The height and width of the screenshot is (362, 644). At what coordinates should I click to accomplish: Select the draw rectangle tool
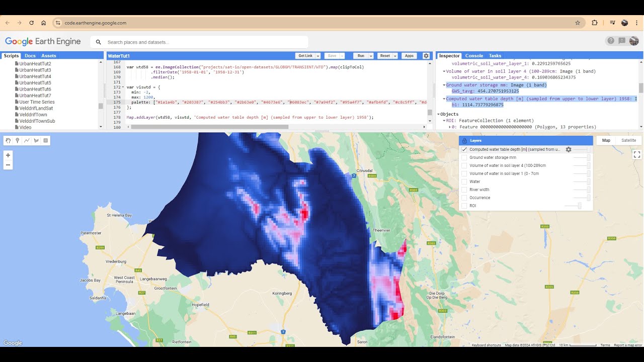tap(46, 140)
